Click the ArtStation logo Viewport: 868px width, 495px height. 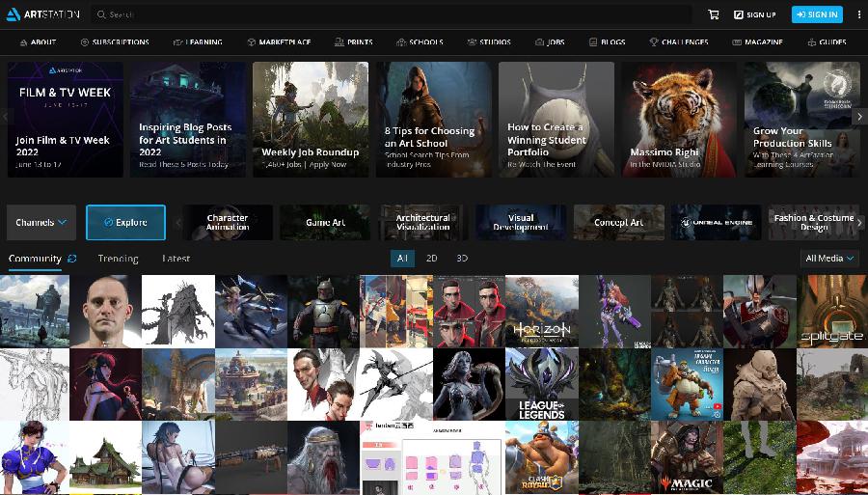(42, 14)
